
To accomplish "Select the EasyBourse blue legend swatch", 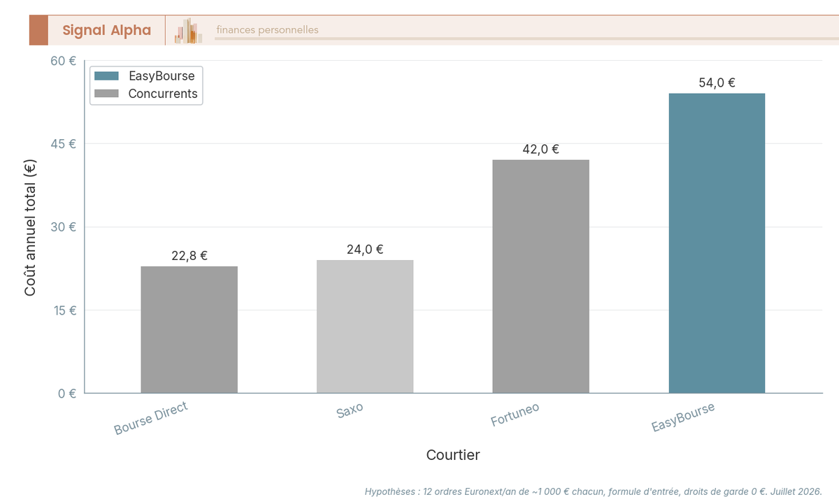I will [107, 76].
